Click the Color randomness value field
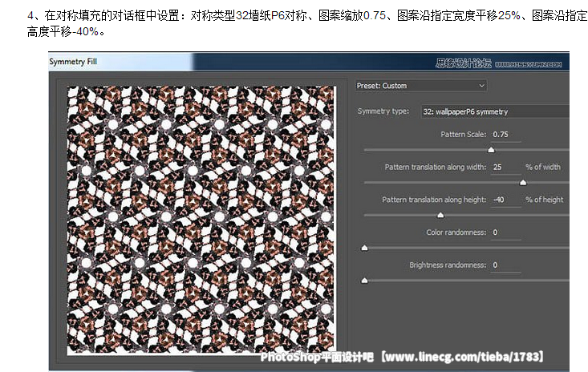The image size is (588, 372). [506, 232]
